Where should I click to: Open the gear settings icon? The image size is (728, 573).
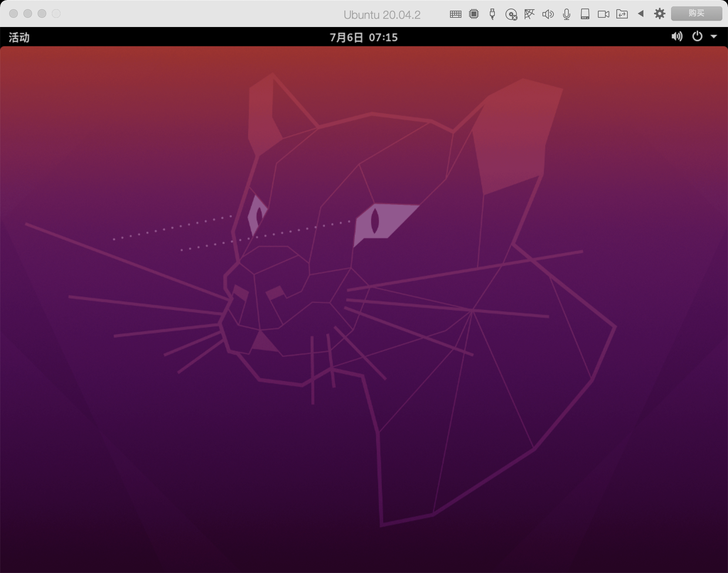click(x=659, y=14)
